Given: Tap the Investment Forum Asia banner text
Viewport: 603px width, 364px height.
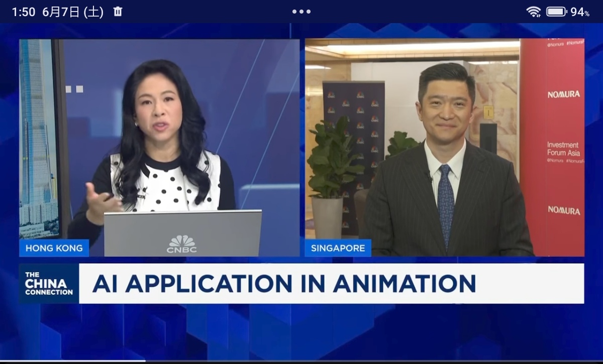Looking at the screenshot, I should [563, 149].
